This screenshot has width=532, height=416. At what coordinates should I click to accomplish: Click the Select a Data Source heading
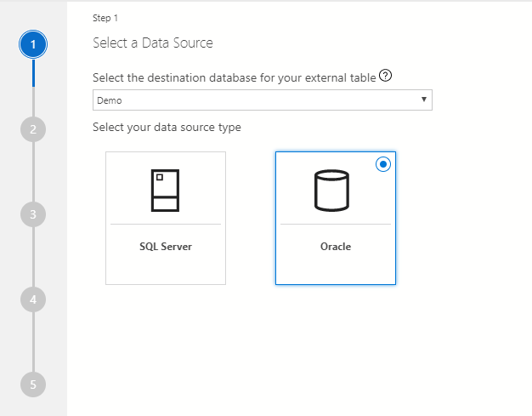pos(153,43)
